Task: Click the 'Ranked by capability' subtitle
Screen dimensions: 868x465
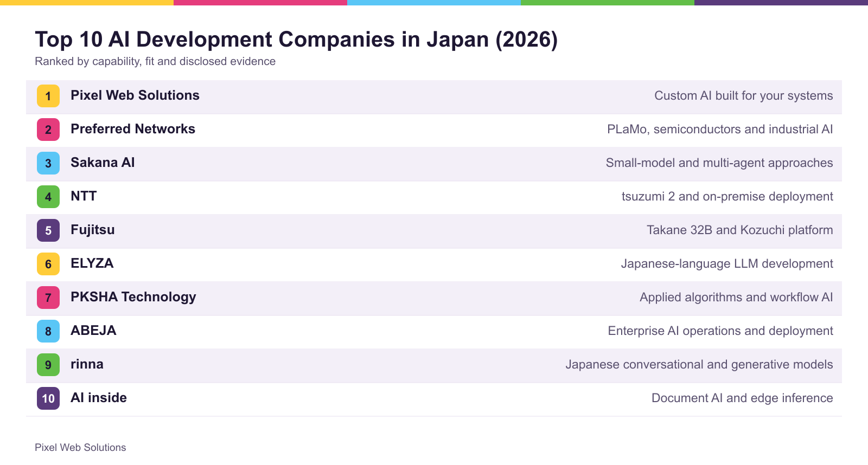Action: pyautogui.click(x=155, y=61)
